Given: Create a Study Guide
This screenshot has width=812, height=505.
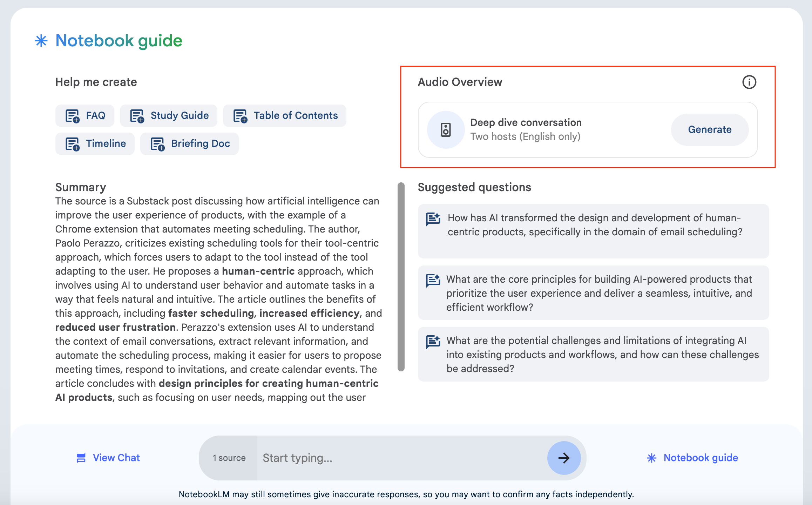Looking at the screenshot, I should (x=169, y=116).
